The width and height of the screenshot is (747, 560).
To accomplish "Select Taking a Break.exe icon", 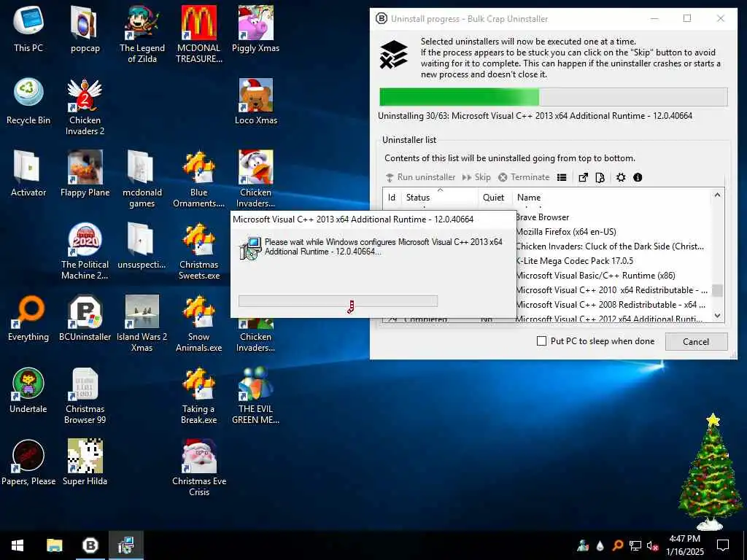I will [x=198, y=395].
